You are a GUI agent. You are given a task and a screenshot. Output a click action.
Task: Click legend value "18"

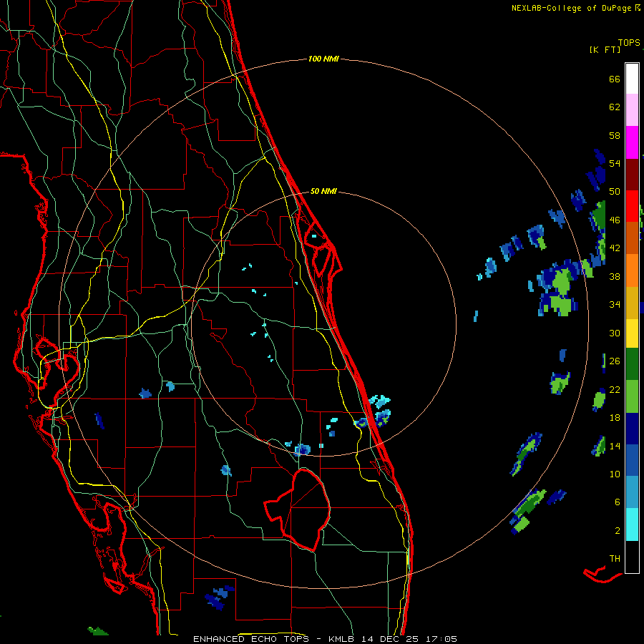(x=615, y=418)
